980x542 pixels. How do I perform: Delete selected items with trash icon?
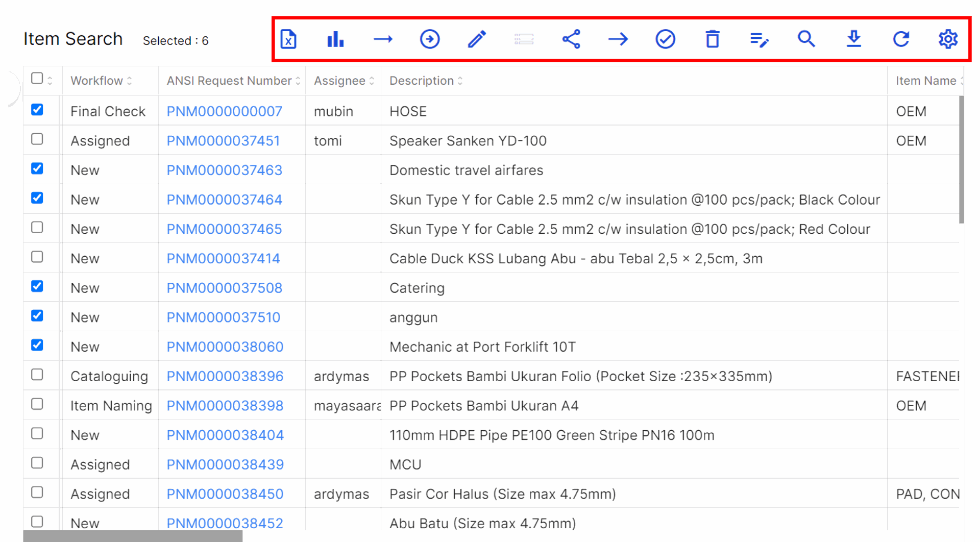pos(712,39)
